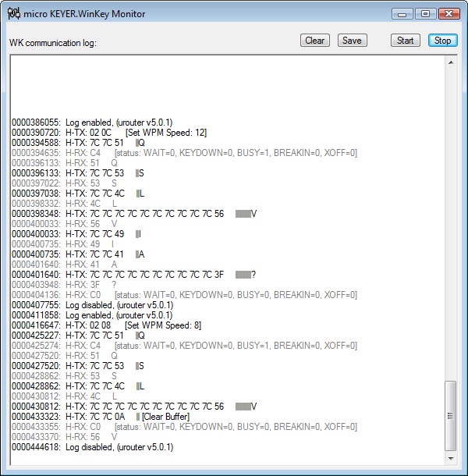Click the 'H-TX: 7C 7C 41' log line
Image resolution: width=468 pixels, height=476 pixels.
(x=78, y=254)
